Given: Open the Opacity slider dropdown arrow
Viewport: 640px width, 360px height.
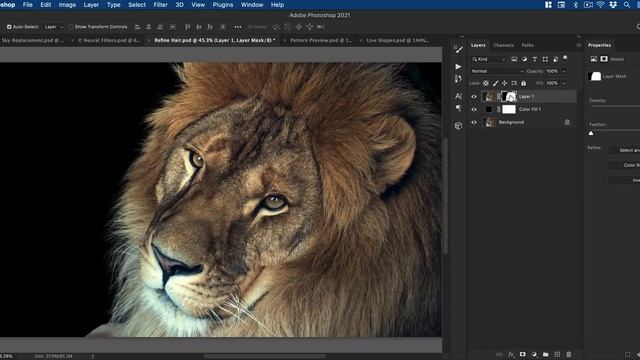Looking at the screenshot, I should (x=564, y=71).
